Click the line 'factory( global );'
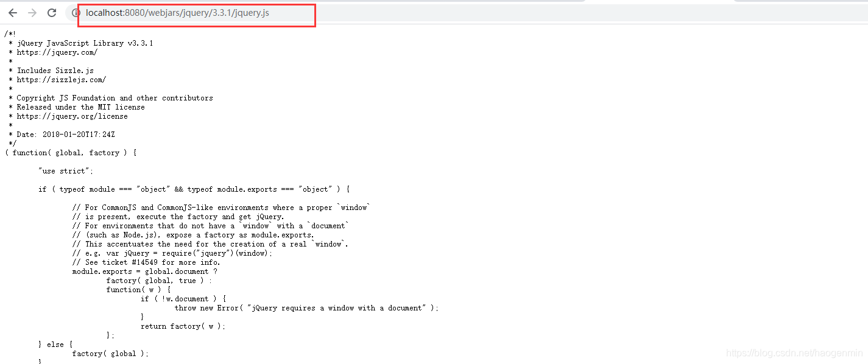The width and height of the screenshot is (868, 364). tap(110, 354)
